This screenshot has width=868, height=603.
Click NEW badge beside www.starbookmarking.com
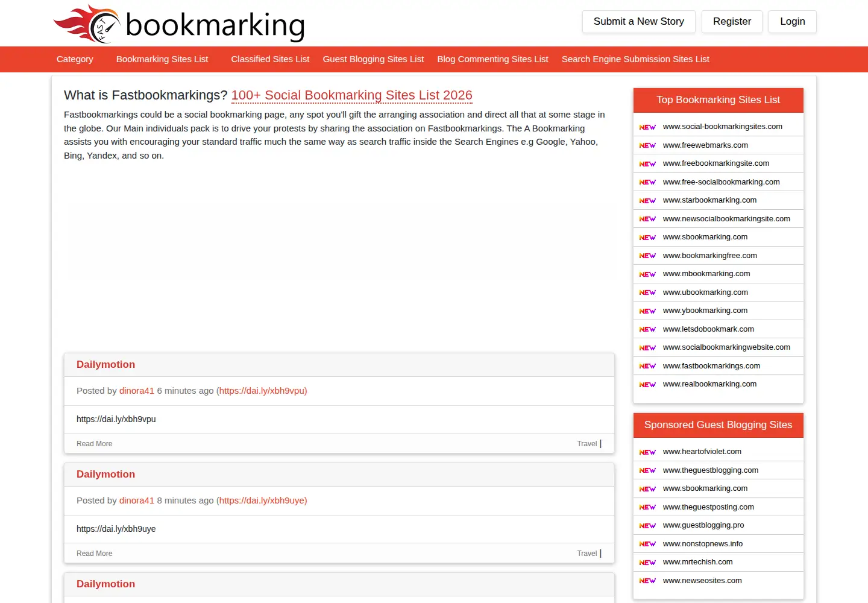coord(647,201)
